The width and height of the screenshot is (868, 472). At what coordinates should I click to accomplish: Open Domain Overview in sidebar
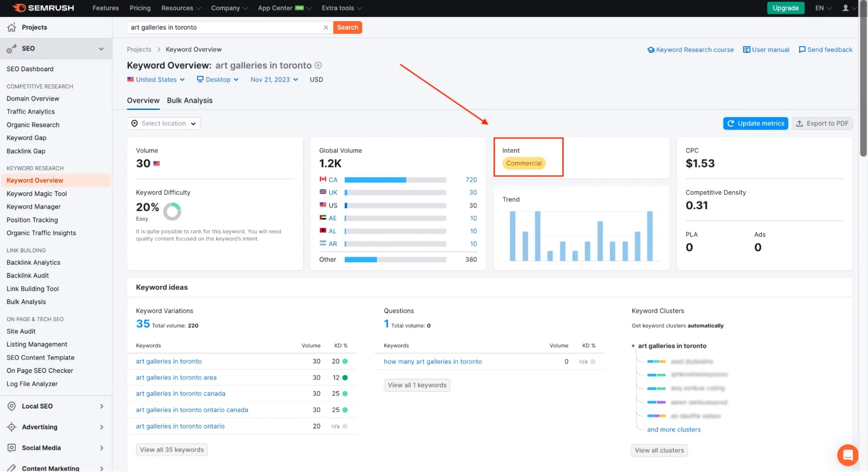pos(33,99)
